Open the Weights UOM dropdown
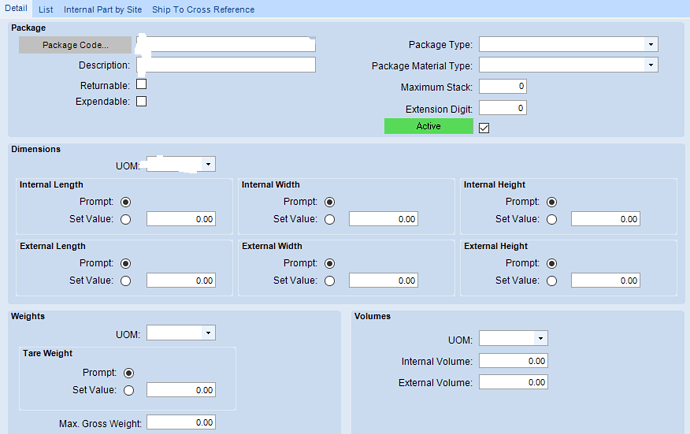690x434 pixels. [x=208, y=332]
